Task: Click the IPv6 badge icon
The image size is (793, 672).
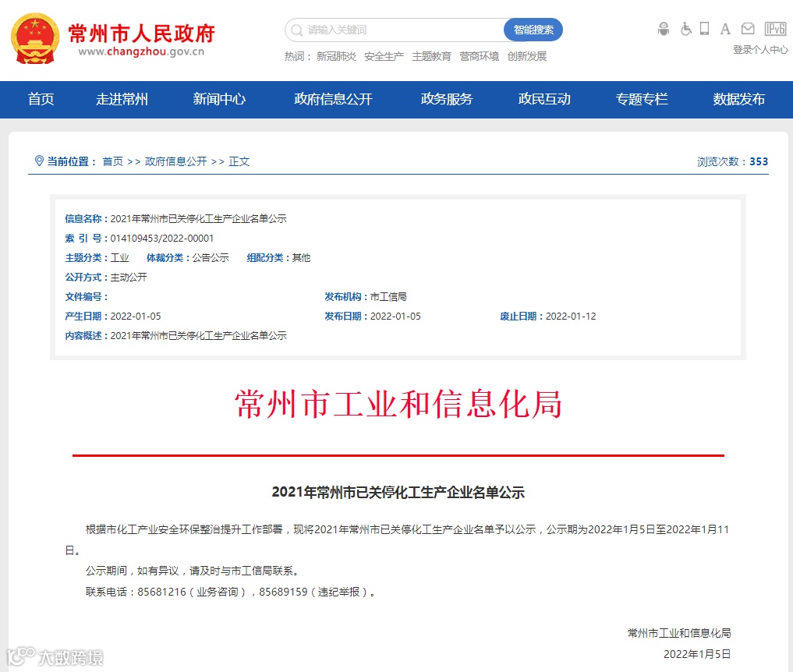Action: [775, 29]
